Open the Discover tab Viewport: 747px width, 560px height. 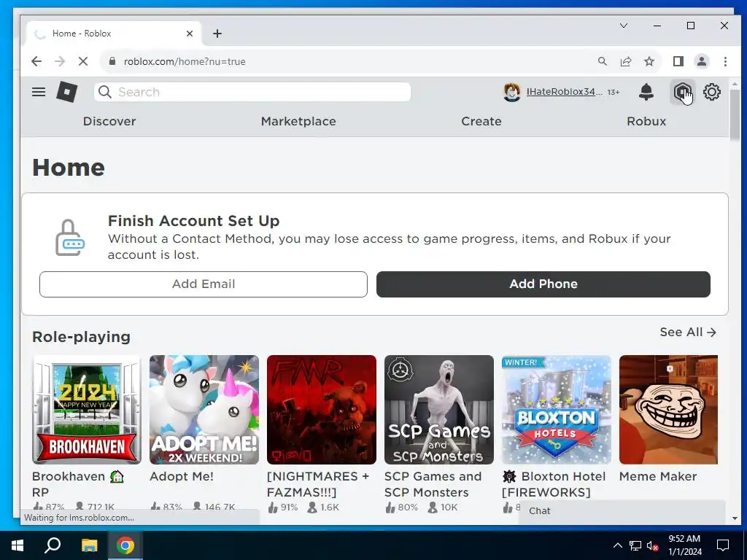pos(109,122)
